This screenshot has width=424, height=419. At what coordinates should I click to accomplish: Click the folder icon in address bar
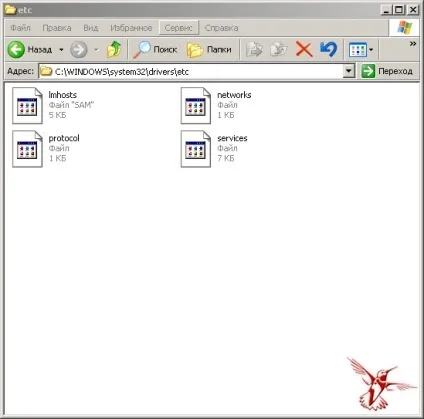(46, 71)
